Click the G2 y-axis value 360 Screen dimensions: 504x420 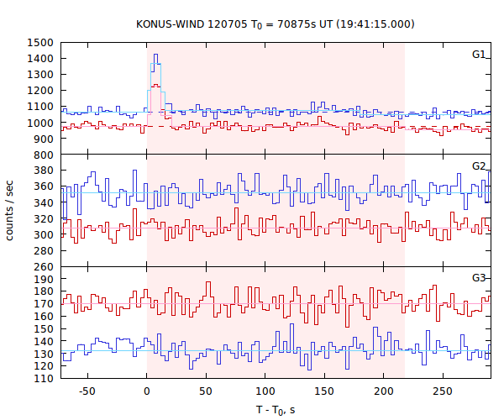44,186
